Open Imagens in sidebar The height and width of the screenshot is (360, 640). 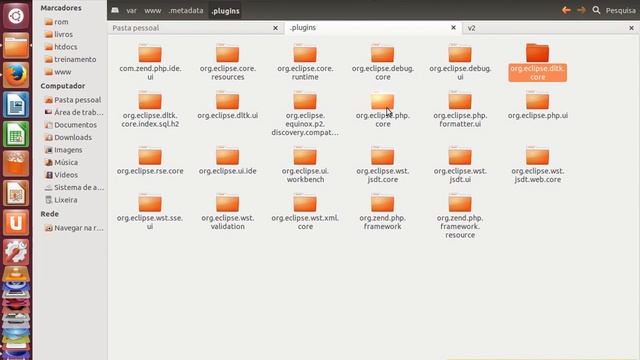(x=68, y=150)
